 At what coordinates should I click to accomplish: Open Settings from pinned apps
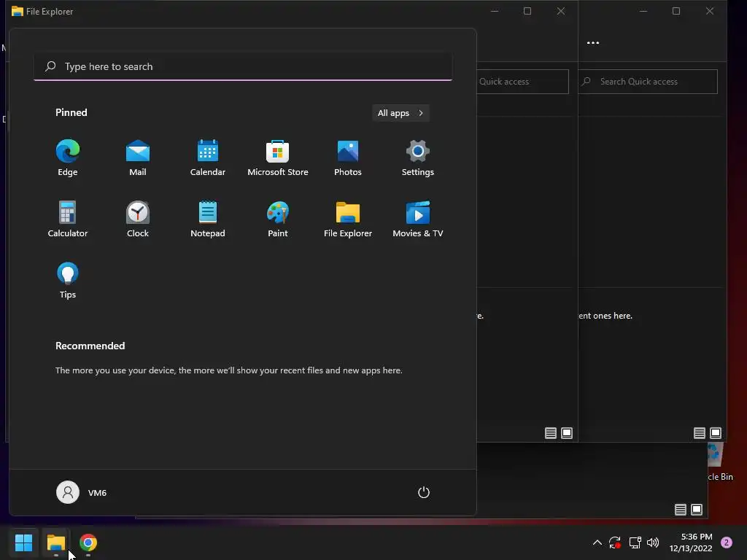click(418, 158)
